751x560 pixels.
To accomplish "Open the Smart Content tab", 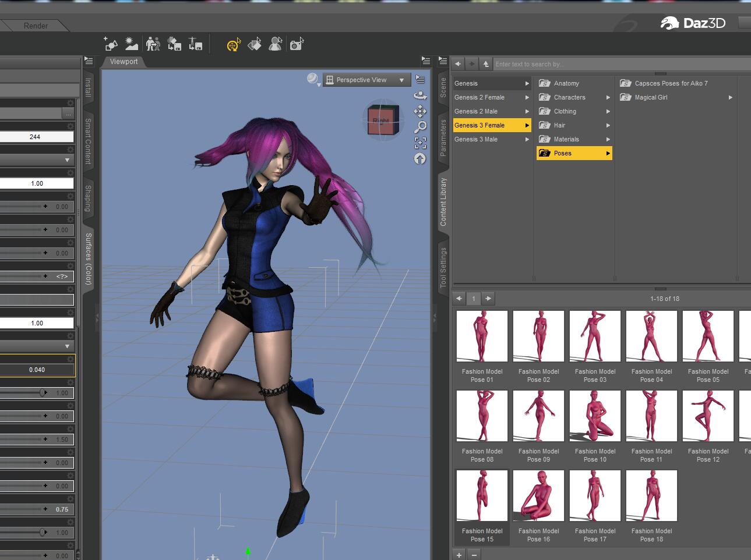I will coord(88,141).
